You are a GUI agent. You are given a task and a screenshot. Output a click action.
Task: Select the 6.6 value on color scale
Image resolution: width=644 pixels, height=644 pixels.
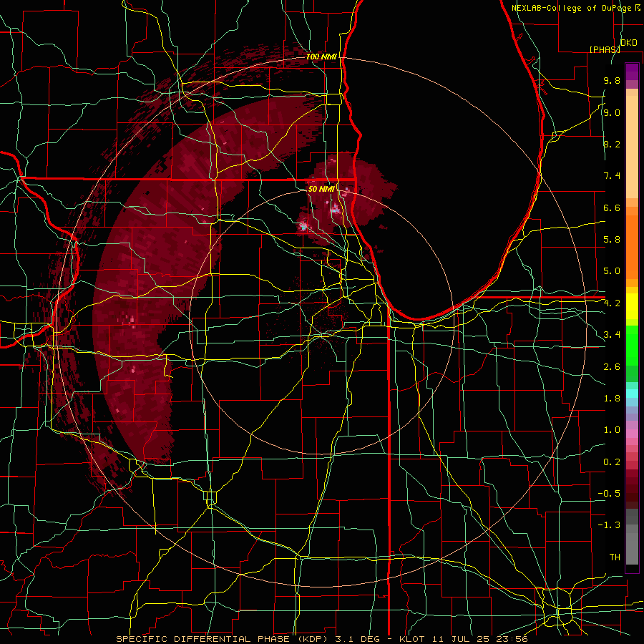click(x=612, y=208)
